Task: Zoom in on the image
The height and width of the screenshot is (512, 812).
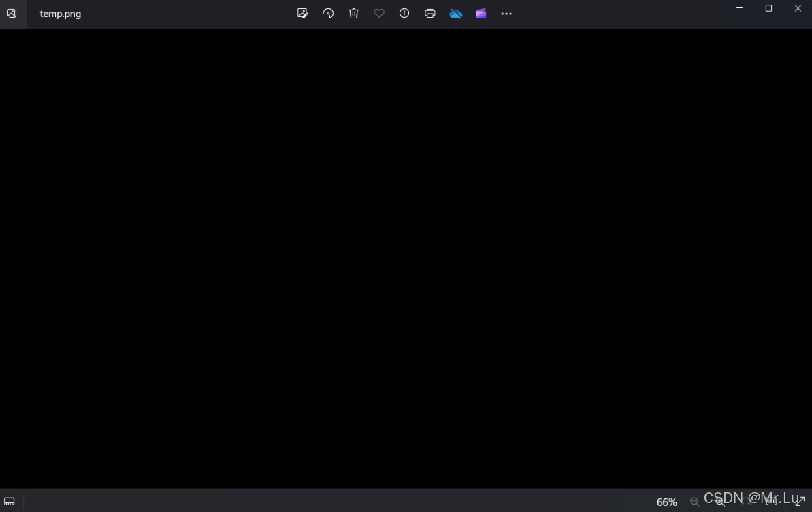Action: tap(719, 502)
